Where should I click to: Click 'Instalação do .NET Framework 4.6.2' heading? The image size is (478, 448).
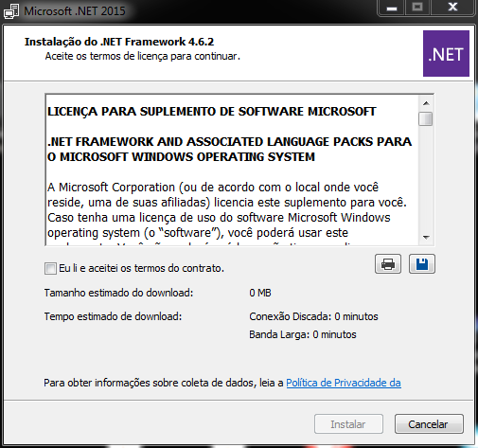tap(119, 42)
